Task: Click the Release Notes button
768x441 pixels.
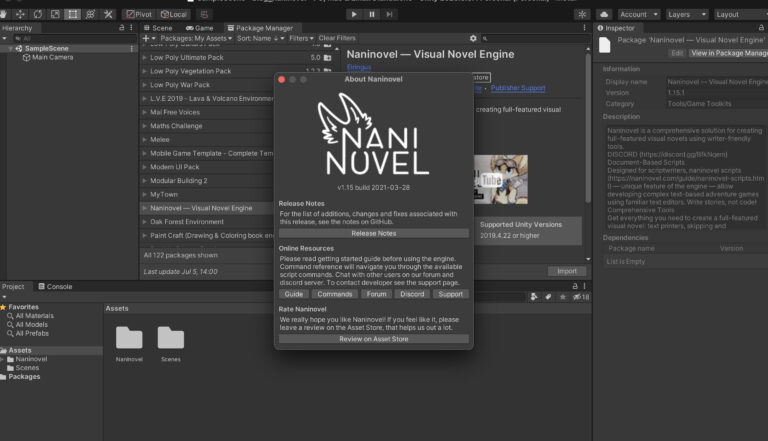Action: tap(373, 233)
